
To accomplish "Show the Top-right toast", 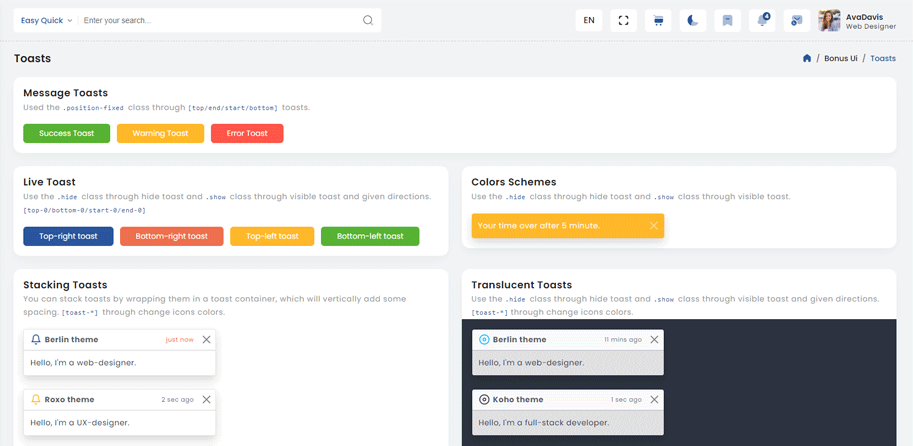I will click(x=68, y=236).
